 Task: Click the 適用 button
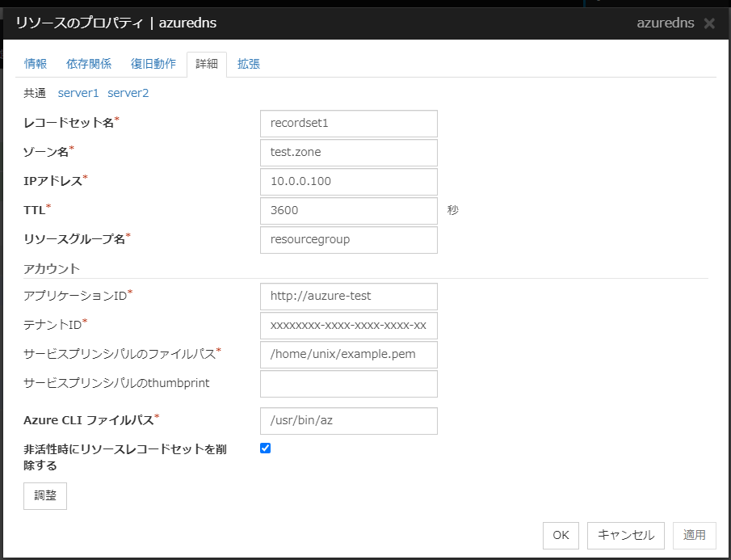coord(694,535)
